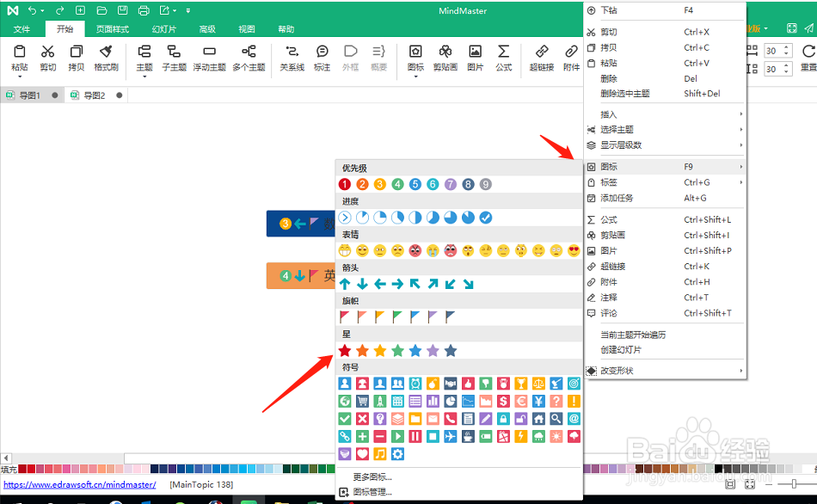Expand the 显示层级数 submenu
Image resolution: width=817 pixels, height=504 pixels.
pos(664,144)
